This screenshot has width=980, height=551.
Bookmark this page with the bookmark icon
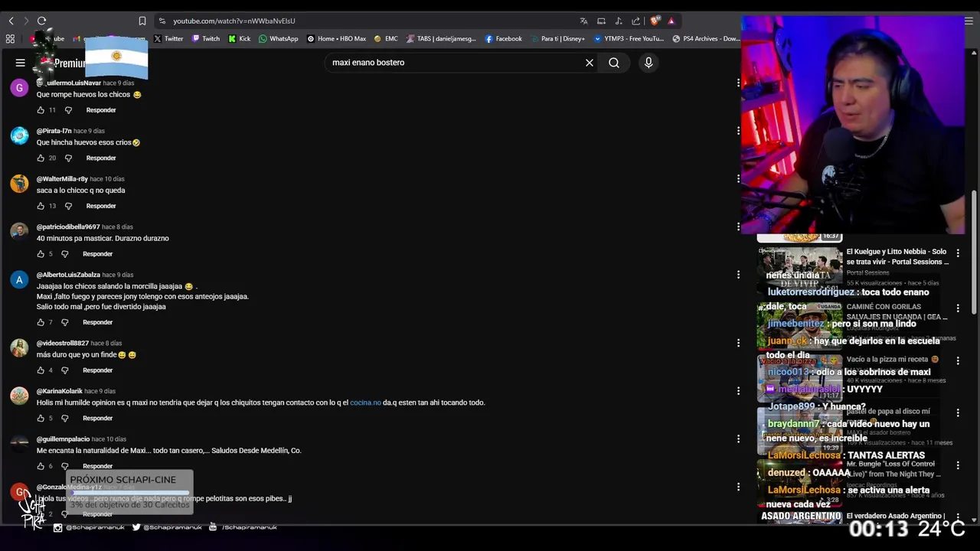142,21
